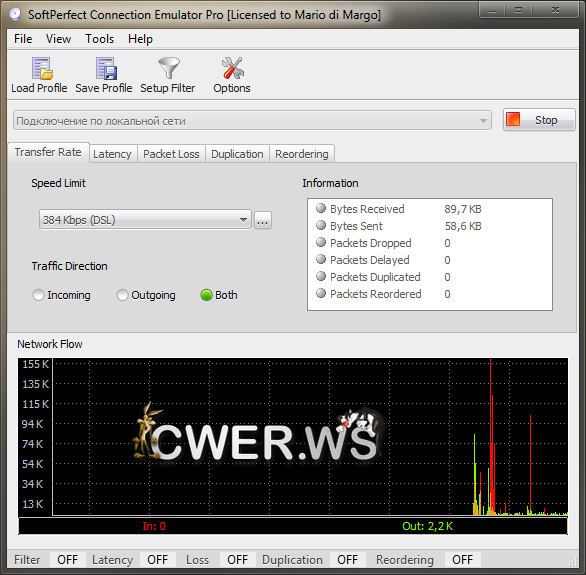This screenshot has height=575, width=586.
Task: Click the Packets Reordered indicator bullet
Action: tap(321, 293)
